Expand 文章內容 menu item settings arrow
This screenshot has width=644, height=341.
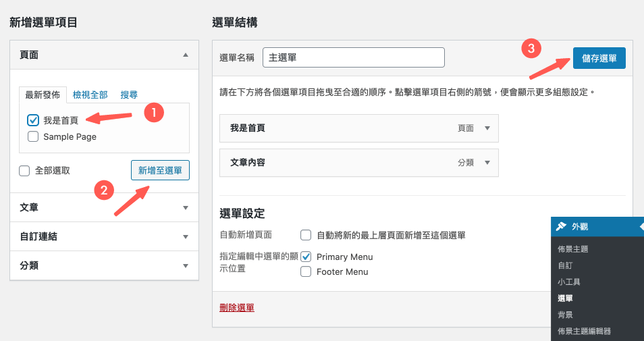487,163
